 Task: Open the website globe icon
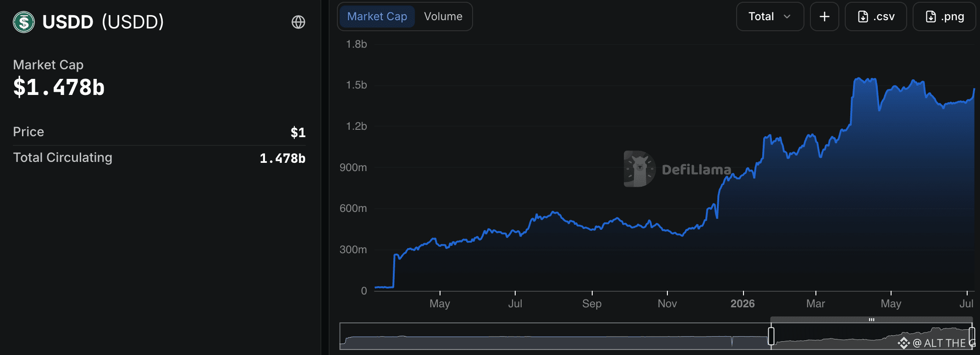click(298, 22)
